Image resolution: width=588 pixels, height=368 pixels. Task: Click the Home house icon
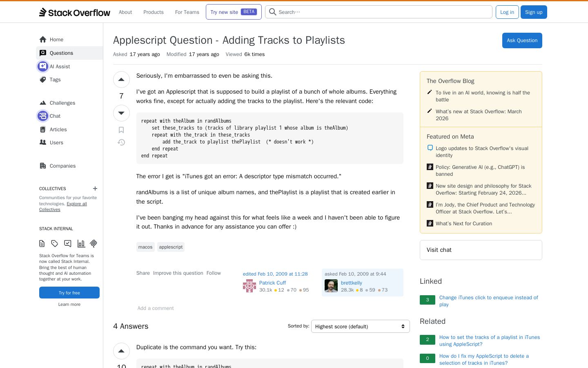point(43,40)
